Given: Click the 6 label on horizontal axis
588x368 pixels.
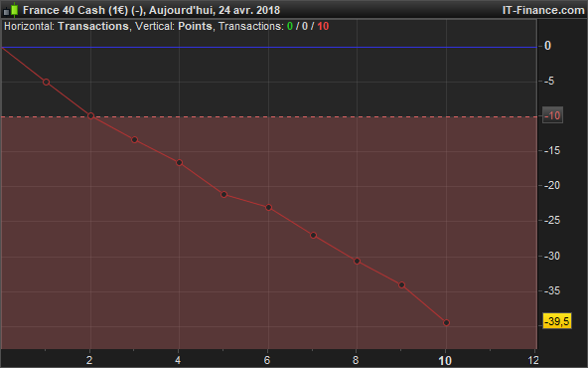Looking at the screenshot, I should click(267, 360).
